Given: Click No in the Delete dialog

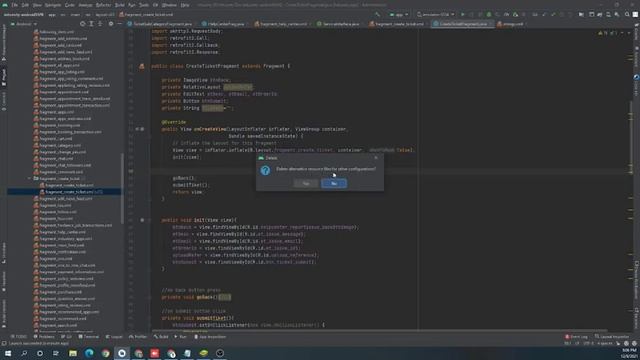Looking at the screenshot, I should [334, 183].
